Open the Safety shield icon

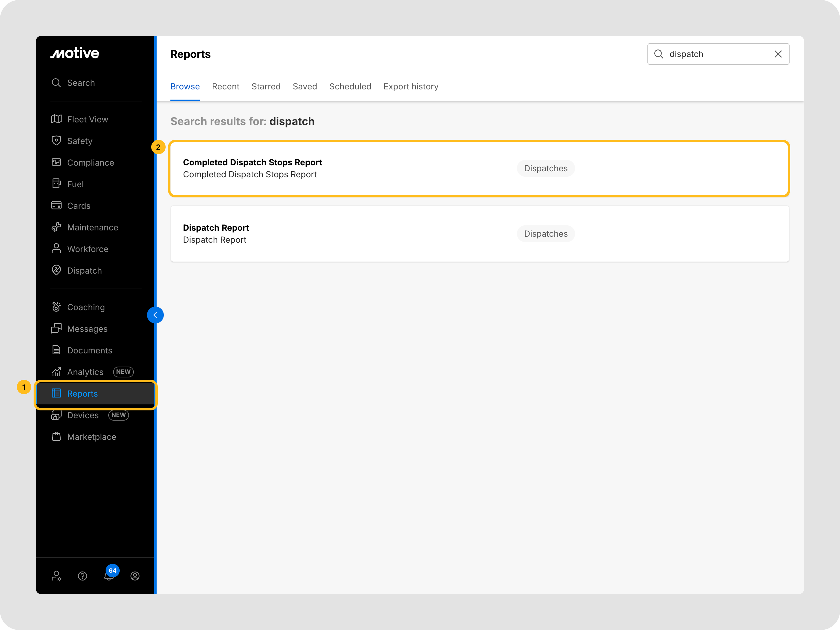[x=56, y=140]
